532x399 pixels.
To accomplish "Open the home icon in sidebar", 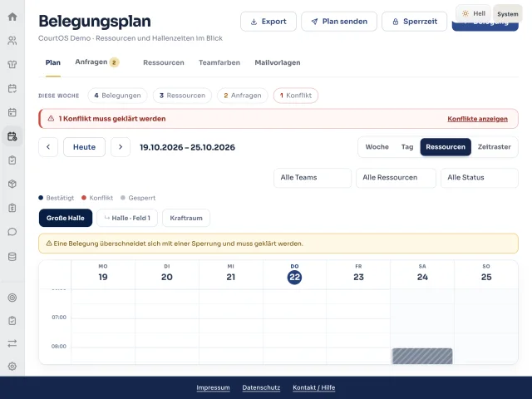I will coord(12,17).
